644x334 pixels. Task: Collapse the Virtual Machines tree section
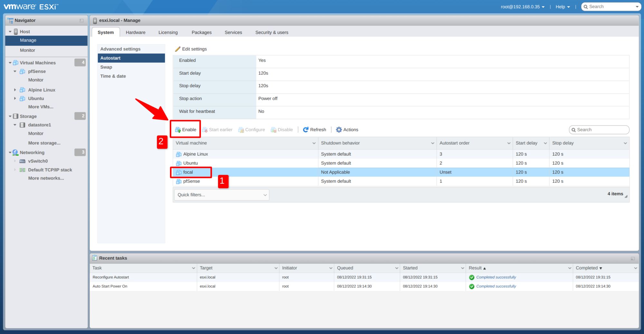pos(10,63)
